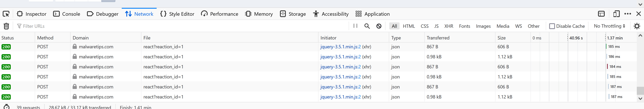This screenshot has width=644, height=109.
Task: Click the 200 status badge in first row
Action: pos(6,47)
